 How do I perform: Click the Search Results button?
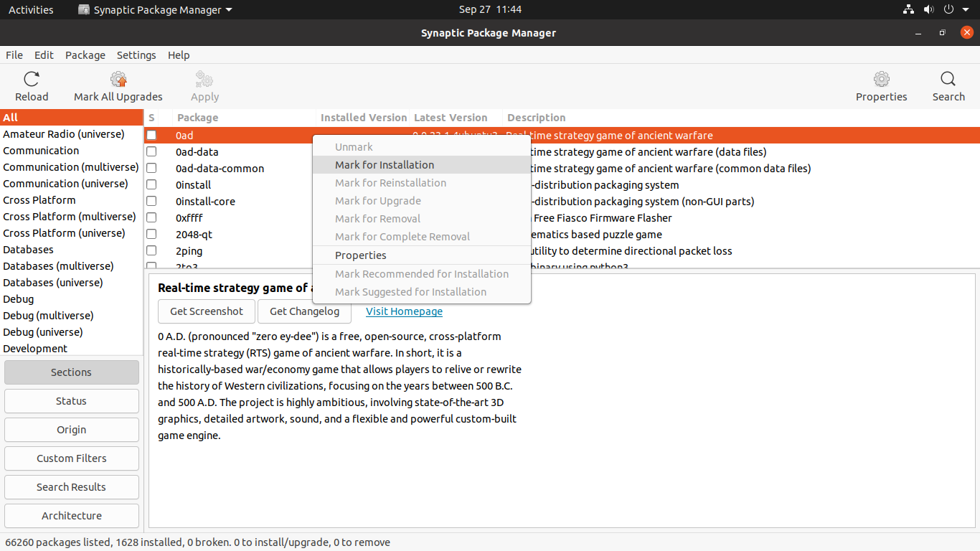click(x=72, y=487)
